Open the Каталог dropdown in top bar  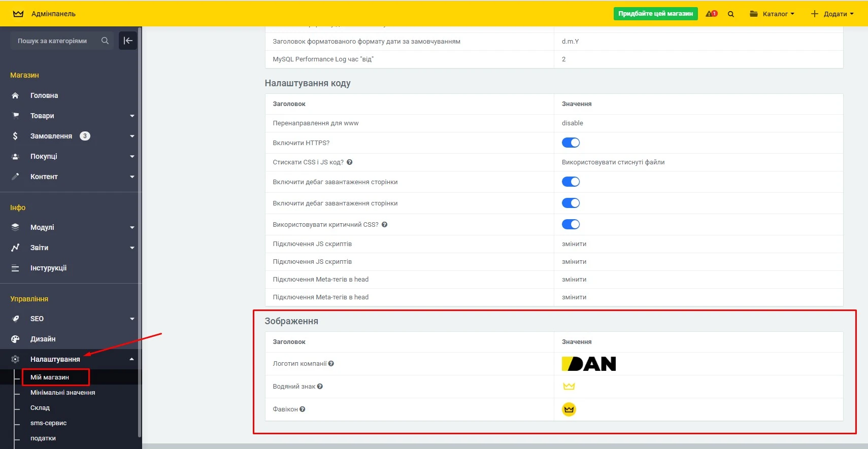(x=772, y=14)
